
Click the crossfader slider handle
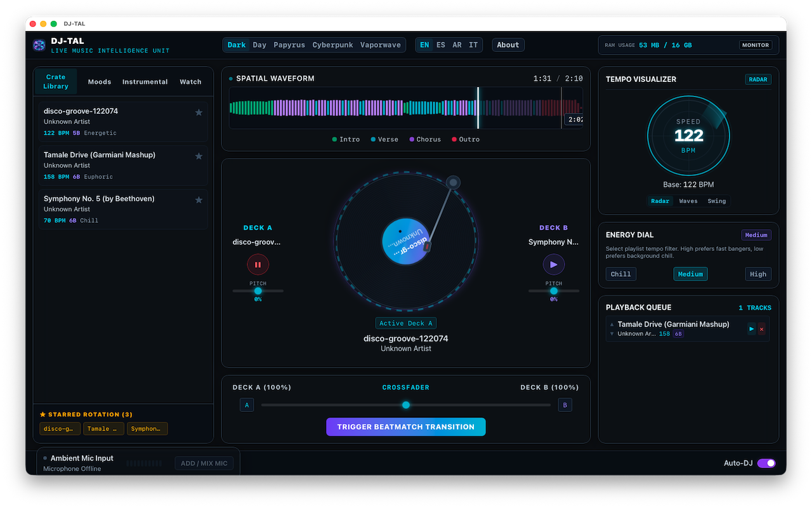click(x=406, y=405)
